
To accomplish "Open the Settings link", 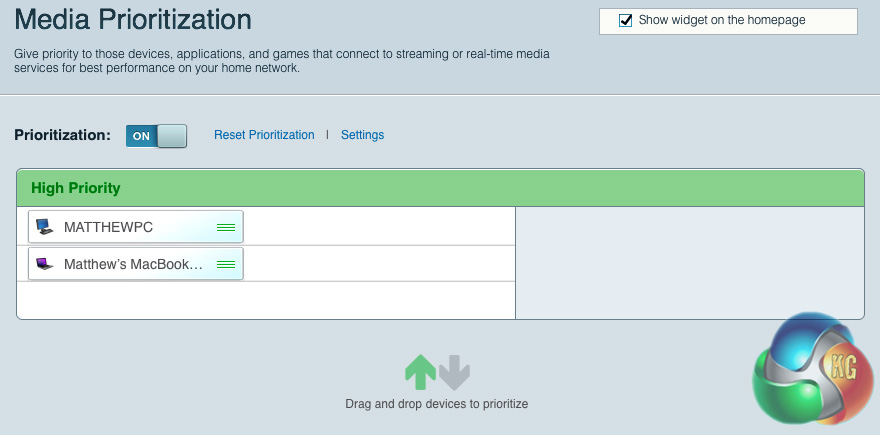I will click(362, 135).
